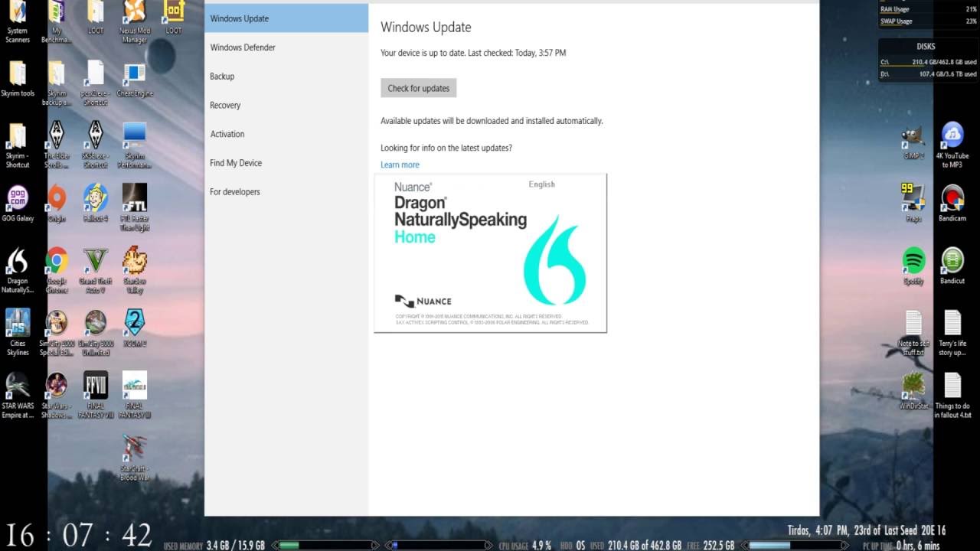
Task: Click the disk free space bar in bottom widget
Action: tap(795, 546)
